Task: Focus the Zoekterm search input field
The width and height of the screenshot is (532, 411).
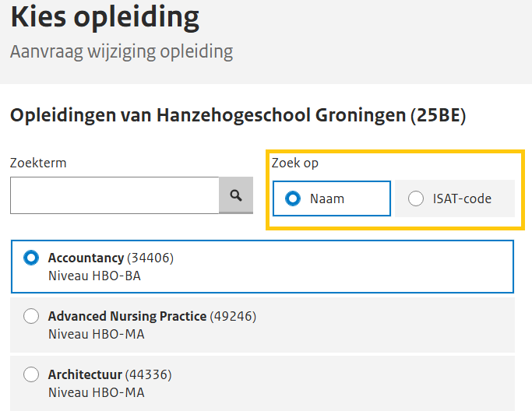Action: click(115, 195)
